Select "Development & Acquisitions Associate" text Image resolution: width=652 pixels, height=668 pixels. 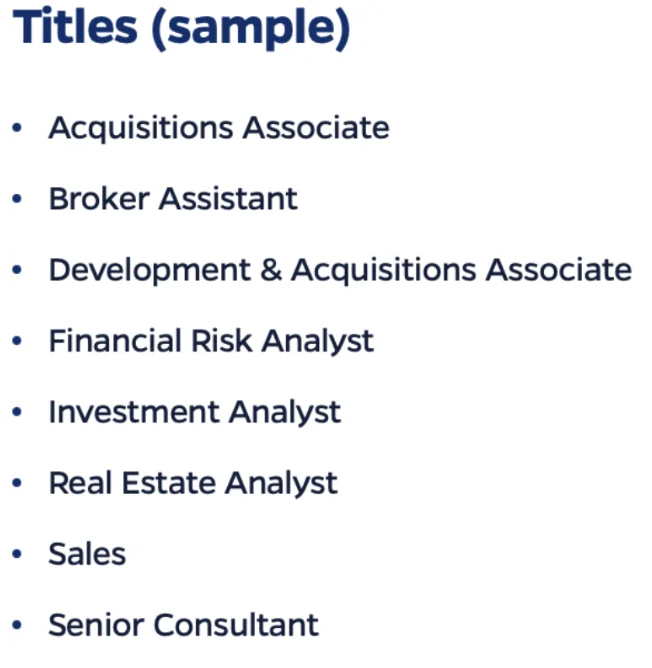click(340, 270)
